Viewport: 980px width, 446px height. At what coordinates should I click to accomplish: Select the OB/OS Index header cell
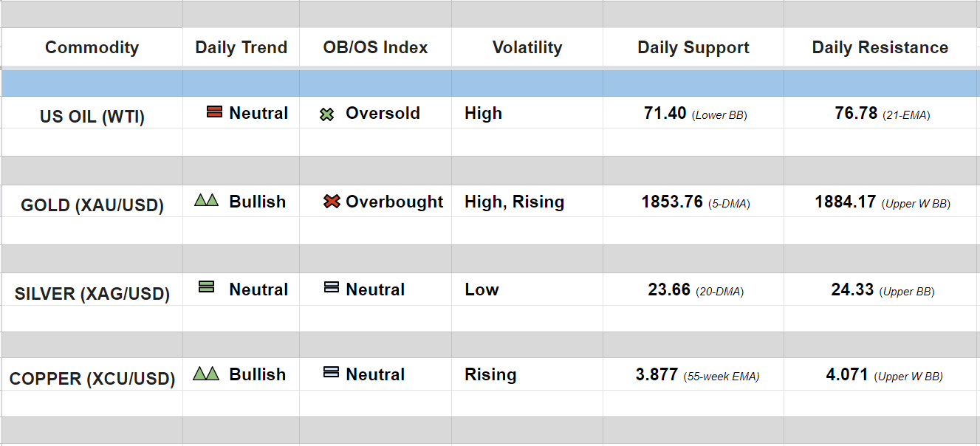coord(375,47)
